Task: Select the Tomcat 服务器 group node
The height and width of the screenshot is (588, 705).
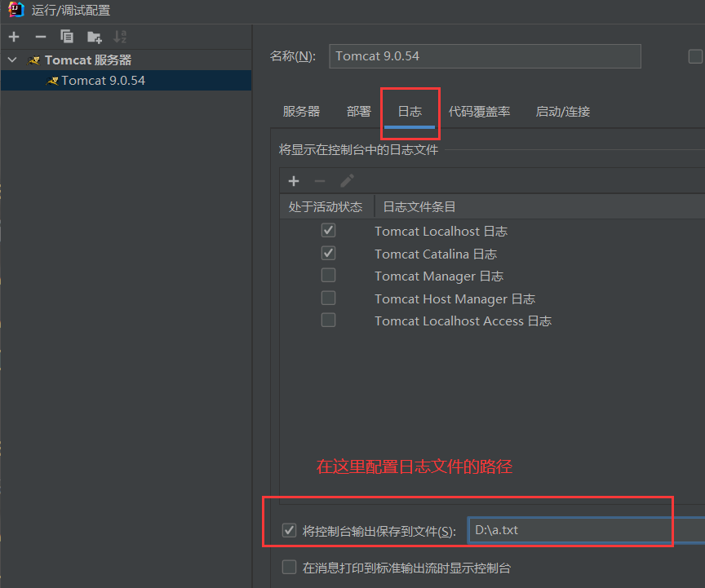Action: [87, 60]
